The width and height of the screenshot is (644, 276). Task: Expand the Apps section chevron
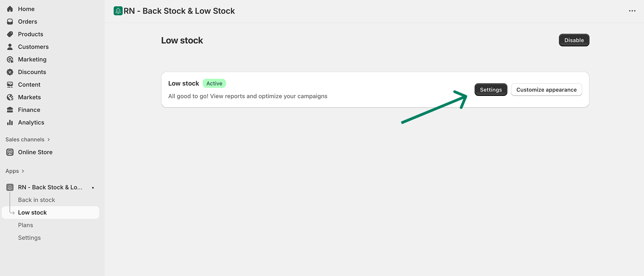click(x=23, y=171)
